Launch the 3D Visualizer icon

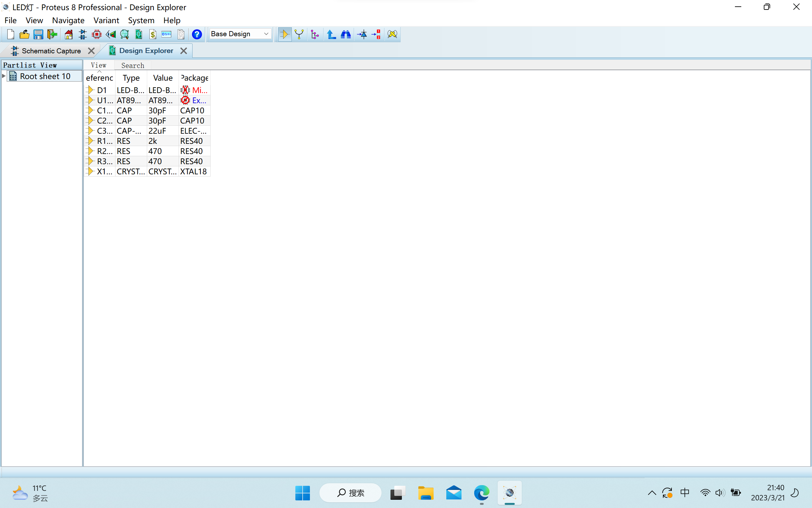[x=111, y=34]
